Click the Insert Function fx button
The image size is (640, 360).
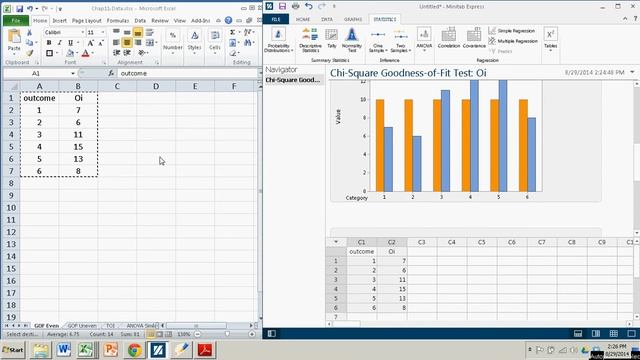point(111,73)
